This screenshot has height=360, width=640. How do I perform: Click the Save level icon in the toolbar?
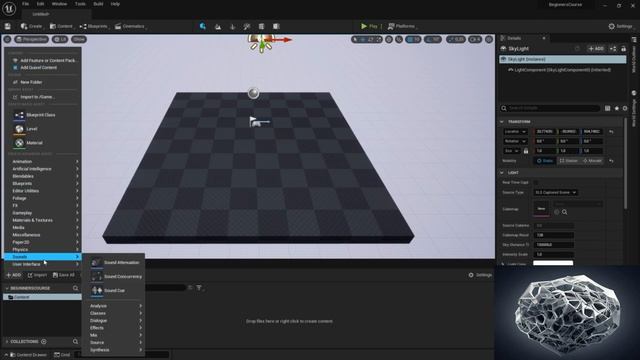point(8,26)
